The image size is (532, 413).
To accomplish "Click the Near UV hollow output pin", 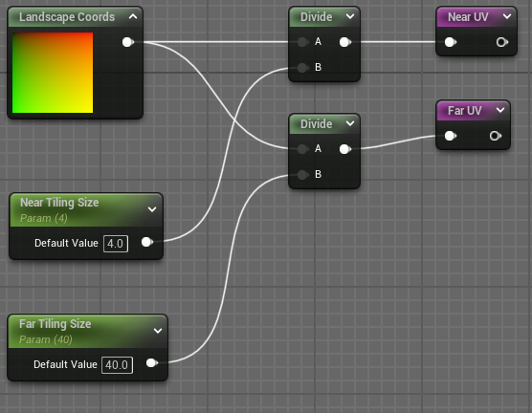I will [501, 42].
